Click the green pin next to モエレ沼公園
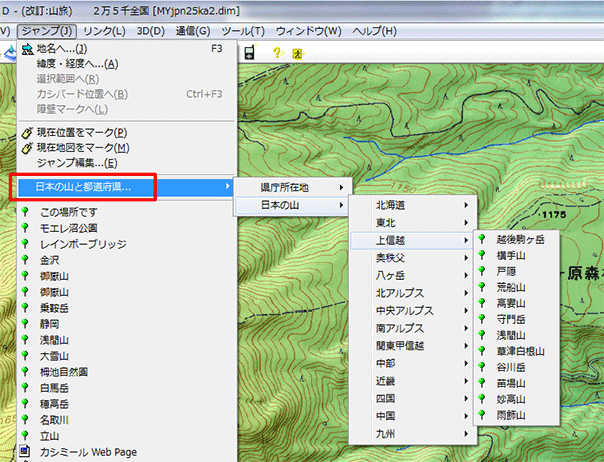Image resolution: width=604 pixels, height=462 pixels. click(26, 228)
